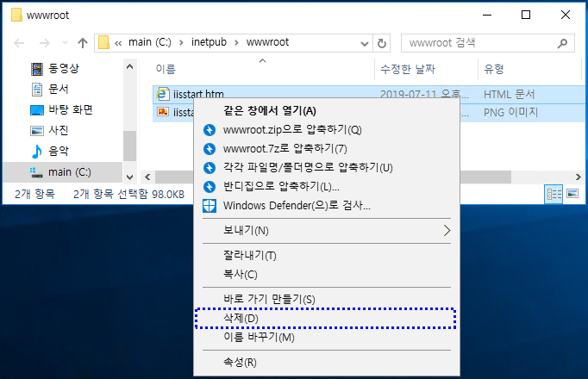
Task: Open 바탕 화면 in the navigation pane
Action: click(71, 109)
